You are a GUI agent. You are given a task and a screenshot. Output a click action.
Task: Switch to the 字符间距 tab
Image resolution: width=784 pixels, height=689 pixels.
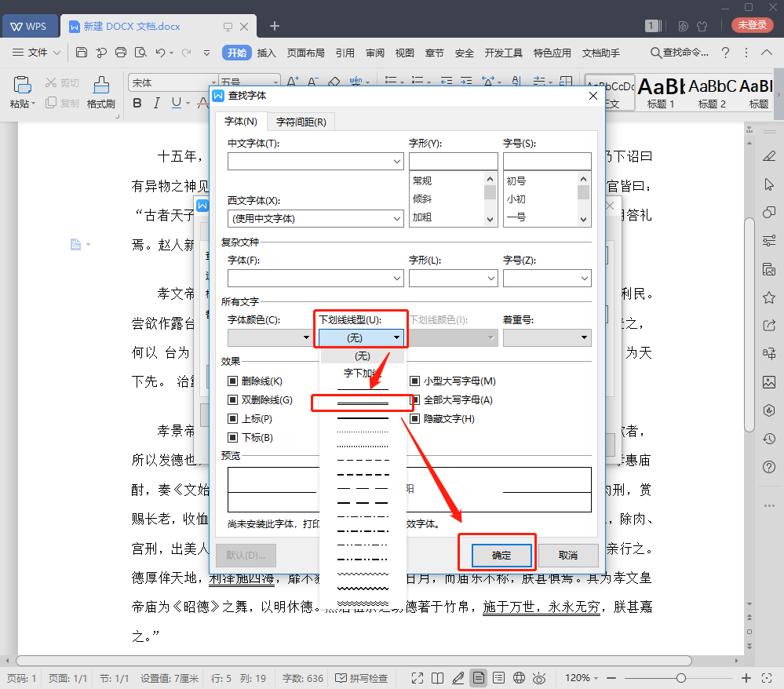pyautogui.click(x=301, y=122)
